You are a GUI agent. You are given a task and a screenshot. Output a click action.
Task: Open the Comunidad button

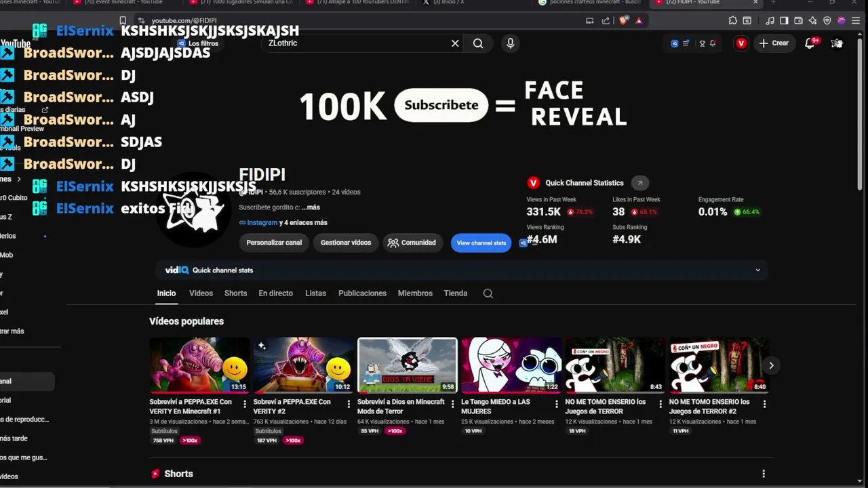[412, 243]
